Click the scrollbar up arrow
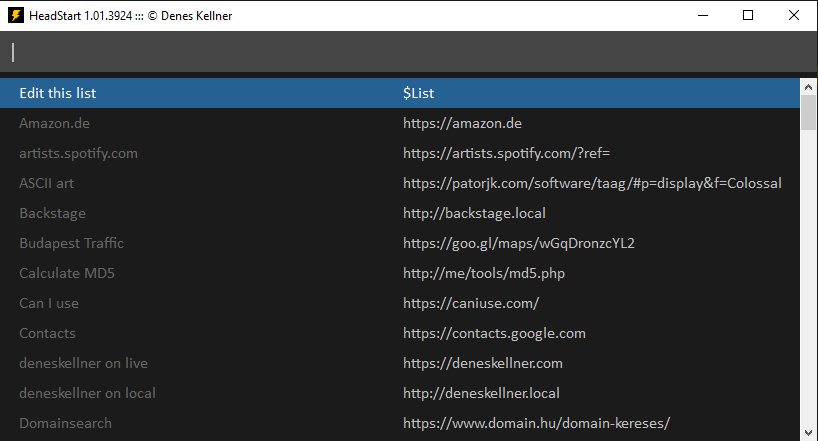 809,87
